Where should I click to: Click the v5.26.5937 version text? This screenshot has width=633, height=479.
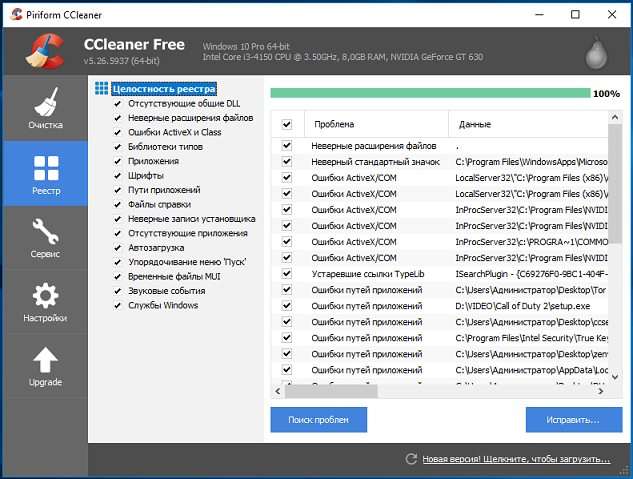tap(122, 61)
